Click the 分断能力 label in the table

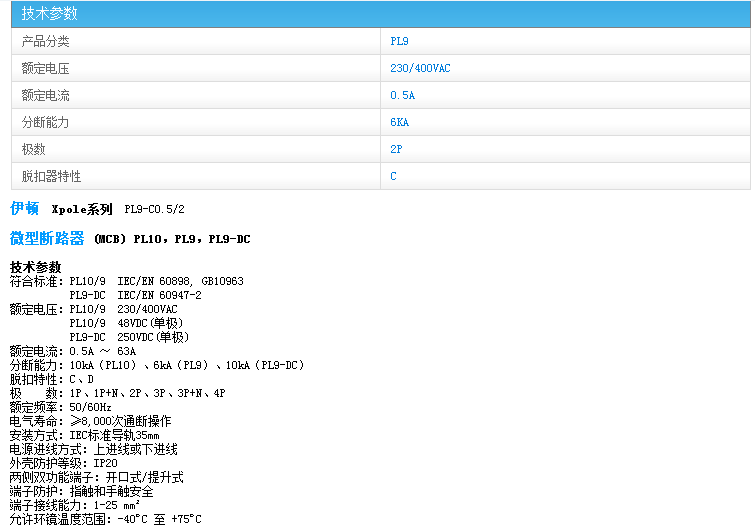click(x=46, y=123)
